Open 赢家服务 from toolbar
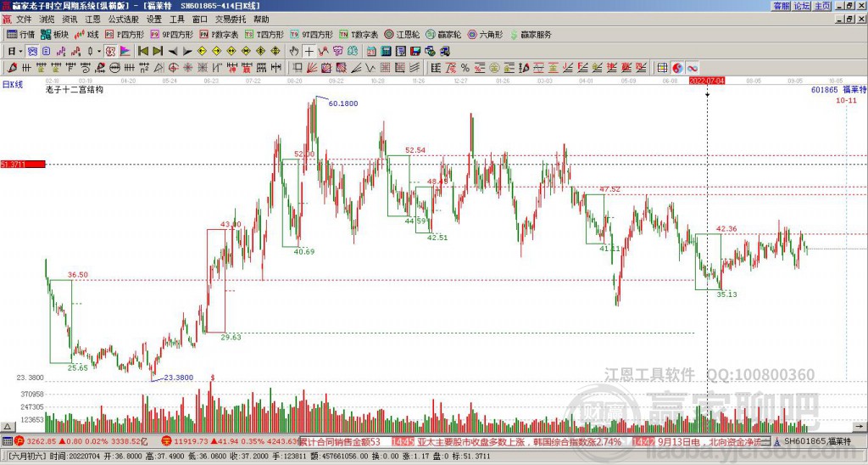This screenshot has width=868, height=465. click(530, 34)
